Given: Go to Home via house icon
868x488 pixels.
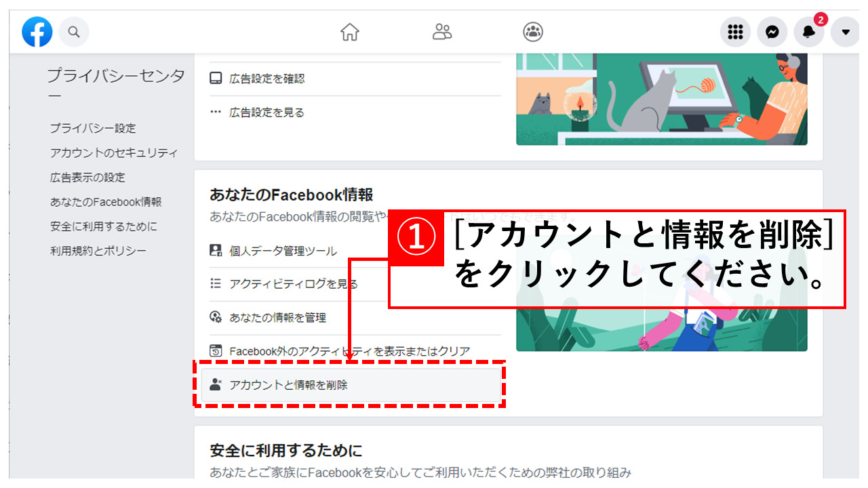Looking at the screenshot, I should click(350, 32).
